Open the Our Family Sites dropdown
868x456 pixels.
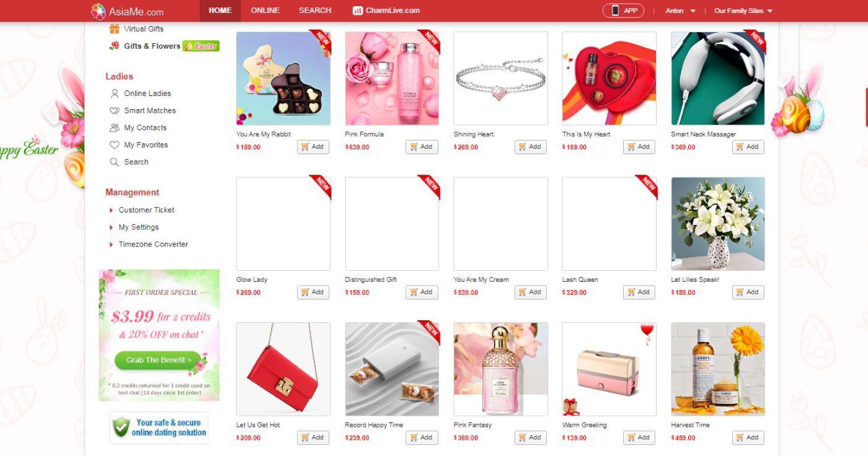pos(743,11)
